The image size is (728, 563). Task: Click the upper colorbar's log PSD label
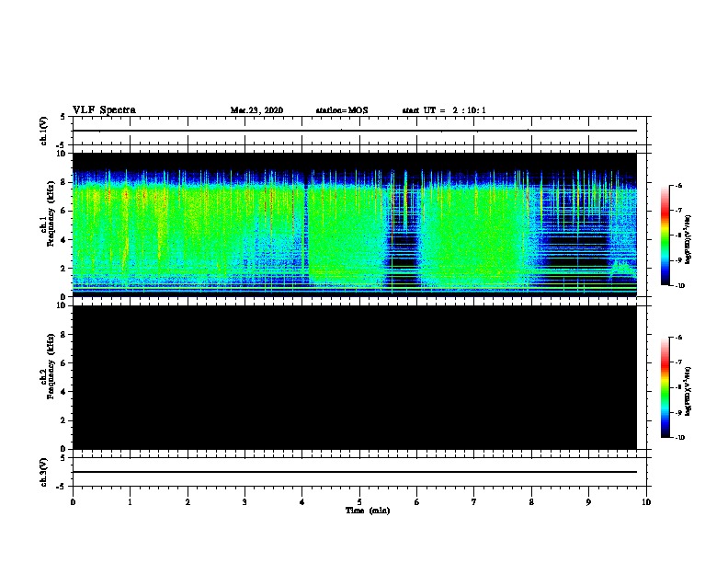[x=688, y=239]
